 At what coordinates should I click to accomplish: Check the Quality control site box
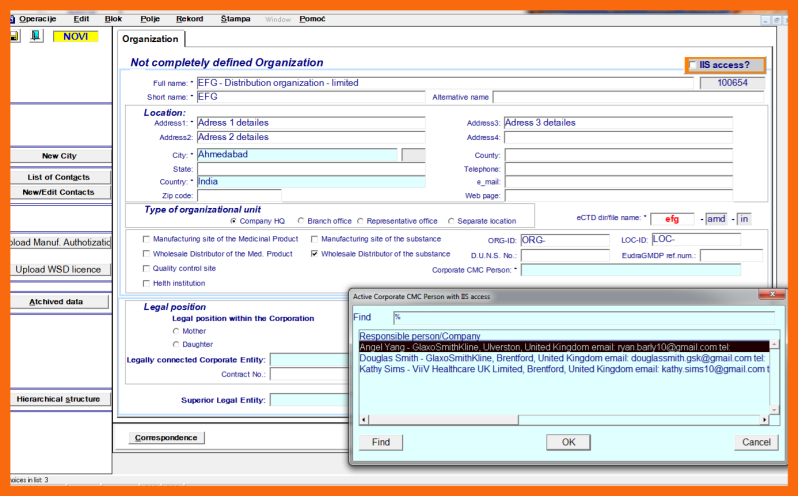[x=147, y=268]
